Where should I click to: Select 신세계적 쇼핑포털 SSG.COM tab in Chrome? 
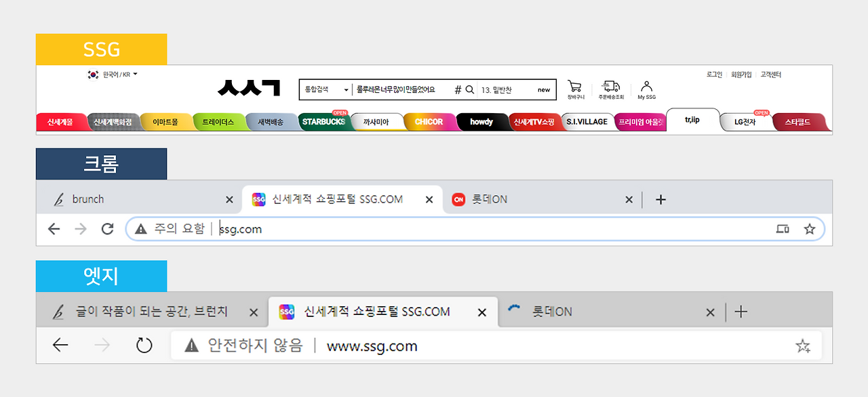tap(342, 199)
